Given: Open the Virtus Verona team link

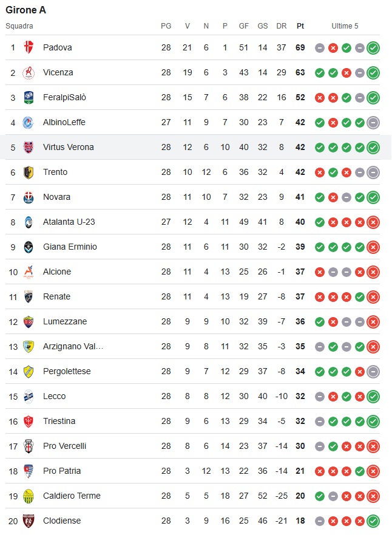Looking at the screenshot, I should point(68,147).
